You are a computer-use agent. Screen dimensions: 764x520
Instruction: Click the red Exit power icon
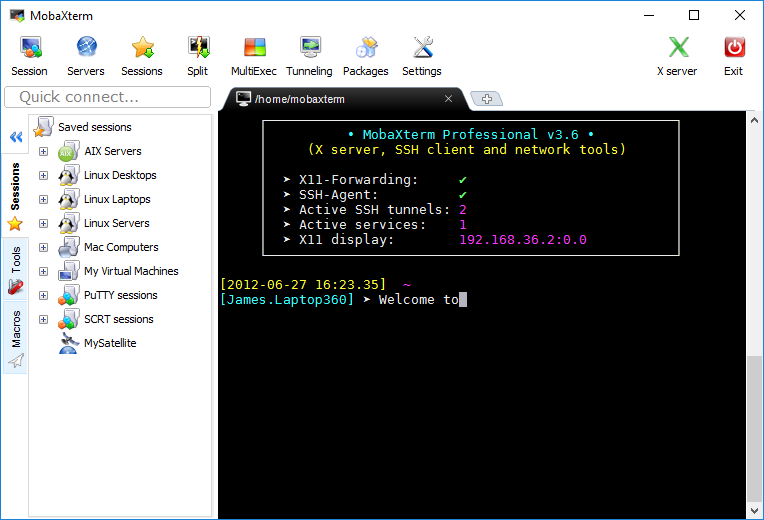click(734, 48)
